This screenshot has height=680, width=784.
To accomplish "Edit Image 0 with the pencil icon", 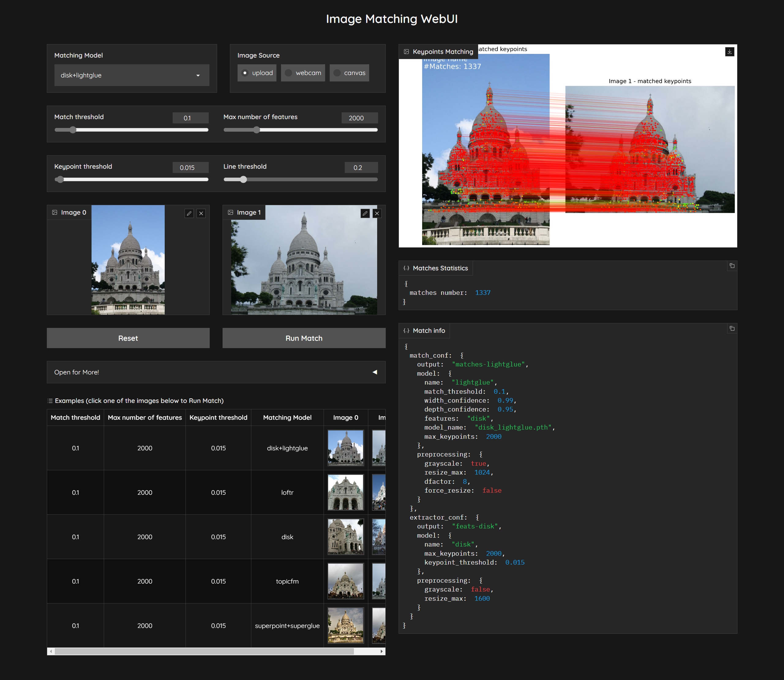I will pyautogui.click(x=189, y=213).
